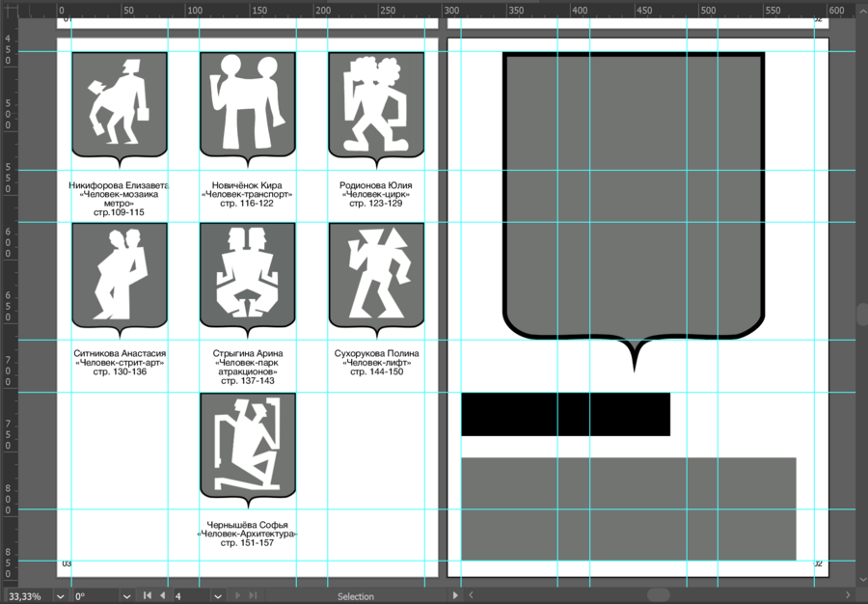The image size is (868, 604).
Task: Click the vertical scrollbar thumb
Action: (x=861, y=315)
